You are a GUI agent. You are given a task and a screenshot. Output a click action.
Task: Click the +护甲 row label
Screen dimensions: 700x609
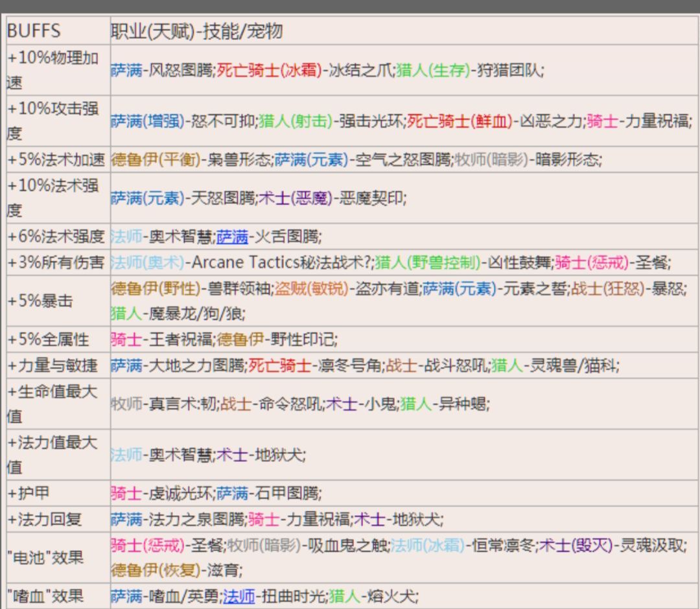[39, 492]
